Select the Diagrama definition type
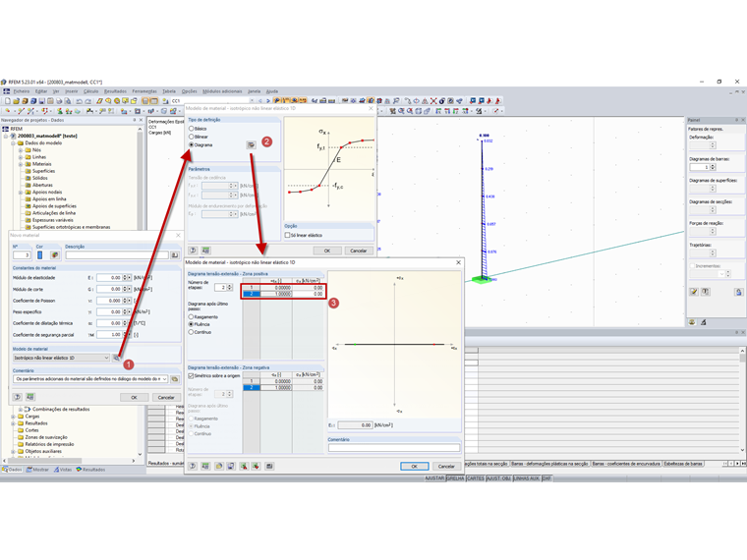 click(x=192, y=144)
